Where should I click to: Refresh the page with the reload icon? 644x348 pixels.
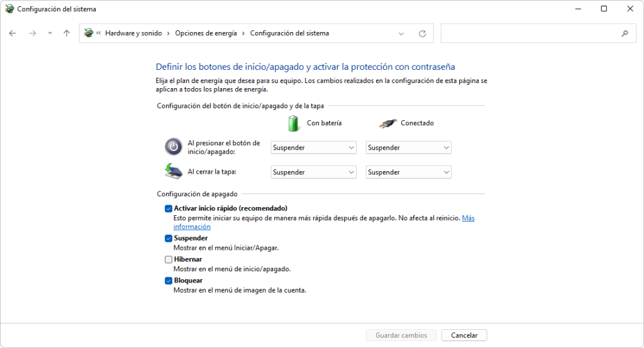click(422, 34)
